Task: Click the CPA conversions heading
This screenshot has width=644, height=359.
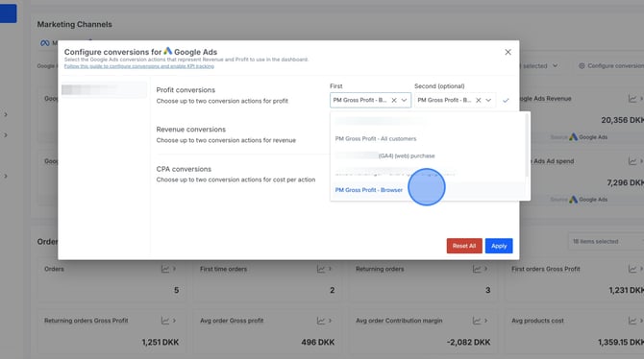Action: pos(184,169)
